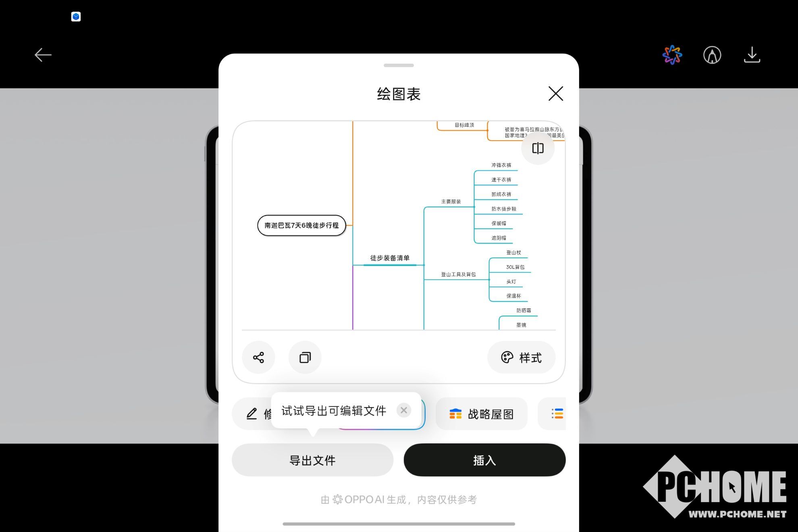This screenshot has width=798, height=532.
Task: Tap the back arrow
Action: (x=43, y=55)
